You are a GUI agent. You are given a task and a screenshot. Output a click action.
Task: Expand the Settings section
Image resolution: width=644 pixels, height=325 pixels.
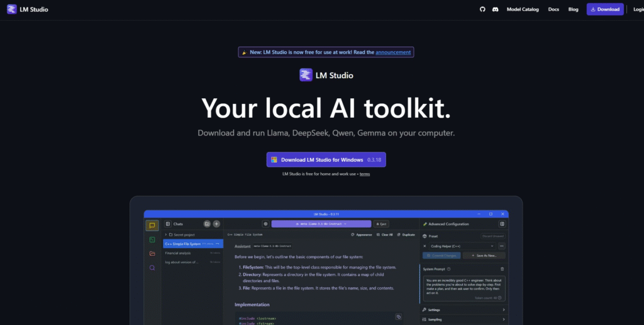tap(464, 309)
